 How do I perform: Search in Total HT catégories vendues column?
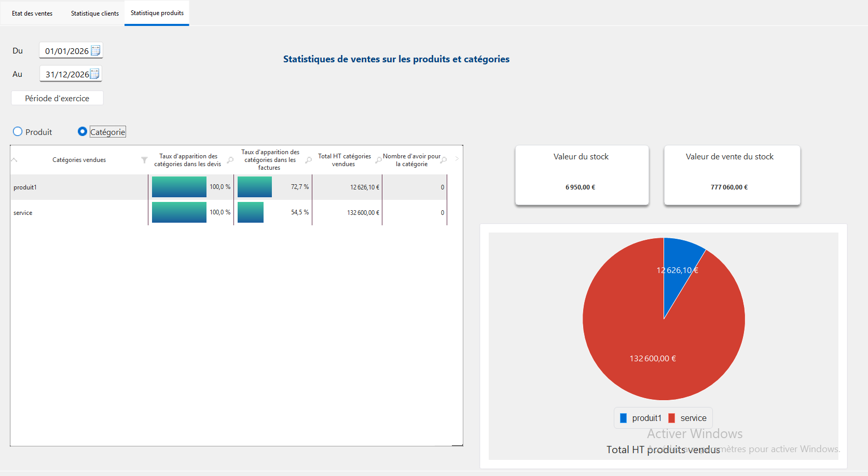point(378,160)
